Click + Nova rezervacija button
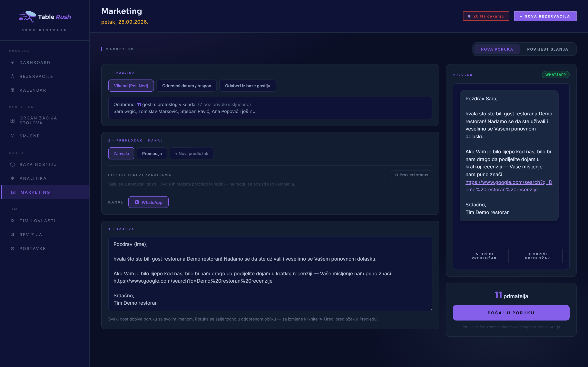Viewport: 588px width, 367px height. click(x=545, y=16)
